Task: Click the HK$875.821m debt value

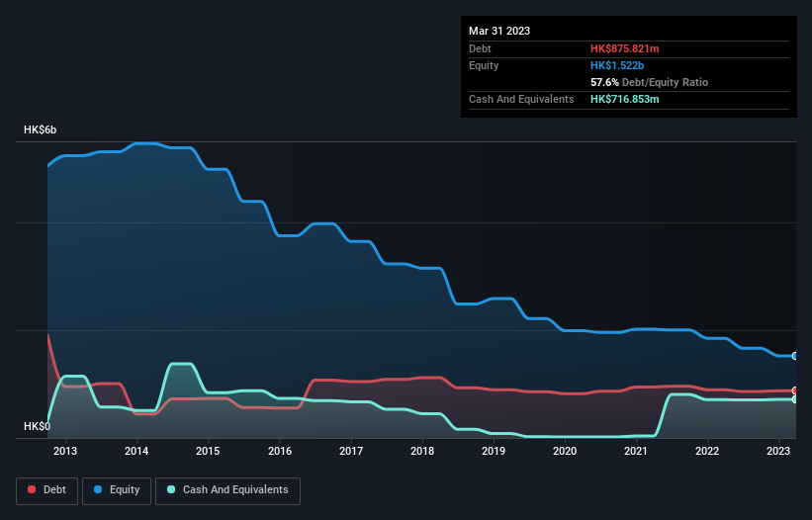Action: pyautogui.click(x=624, y=48)
